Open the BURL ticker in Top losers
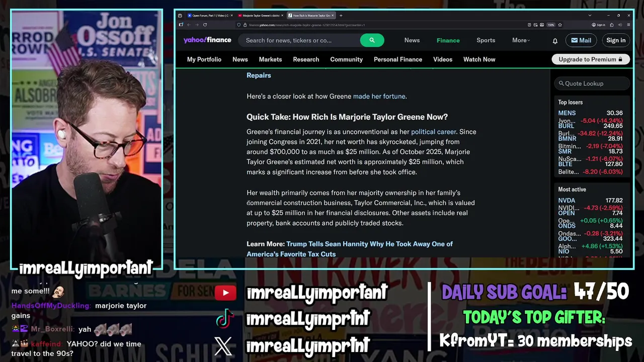This screenshot has width=644, height=362. 566,126
